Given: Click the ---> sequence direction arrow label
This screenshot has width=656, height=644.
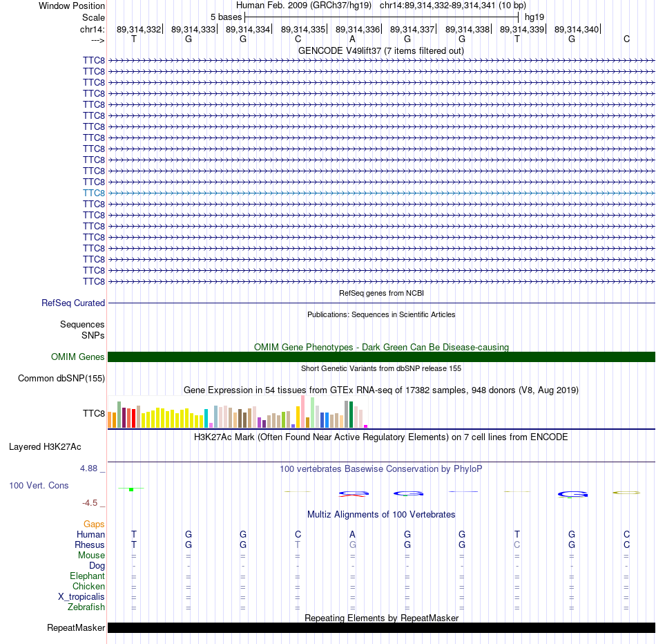Looking at the screenshot, I should click(x=98, y=40).
